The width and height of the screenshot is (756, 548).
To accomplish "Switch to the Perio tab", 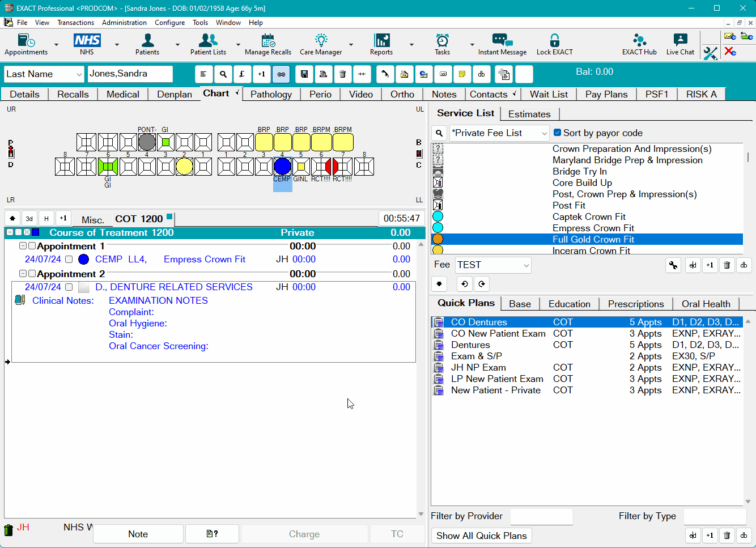I will point(320,94).
